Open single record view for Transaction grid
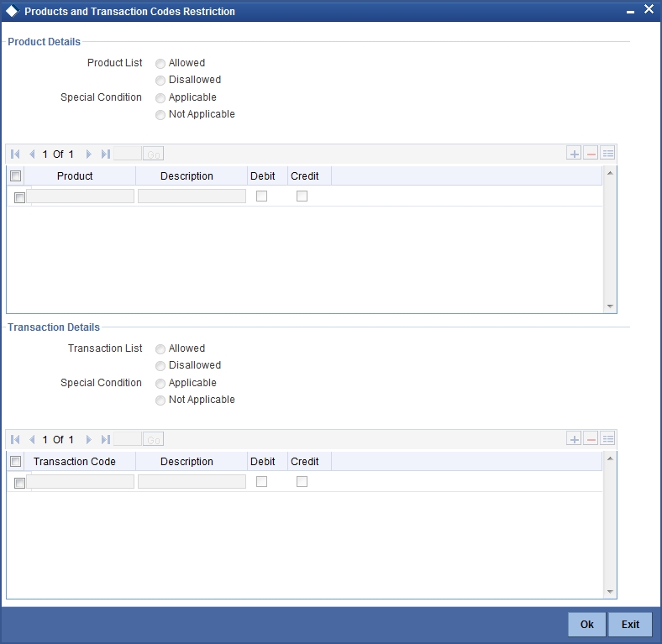662x644 pixels. click(x=607, y=439)
